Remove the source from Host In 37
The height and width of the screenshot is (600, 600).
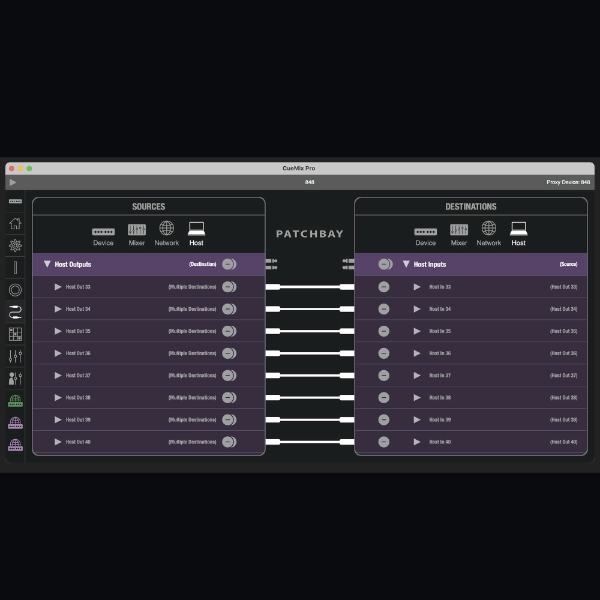point(384,375)
